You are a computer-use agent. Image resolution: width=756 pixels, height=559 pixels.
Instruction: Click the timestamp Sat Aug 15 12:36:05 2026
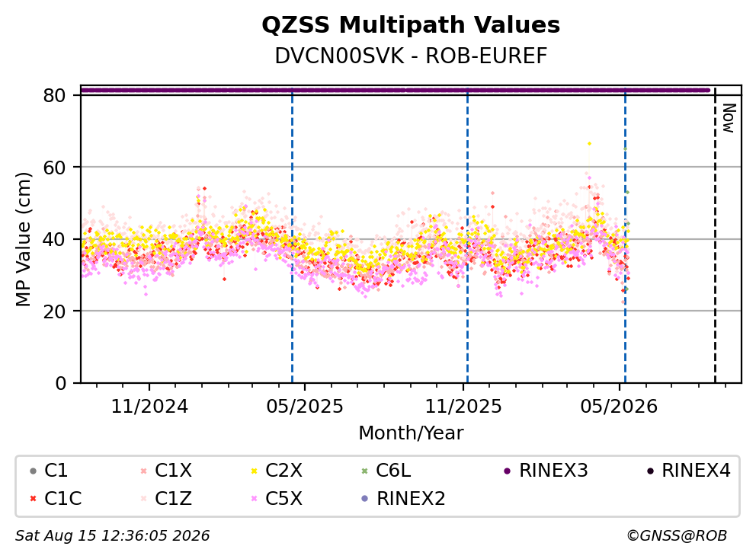pyautogui.click(x=112, y=536)
